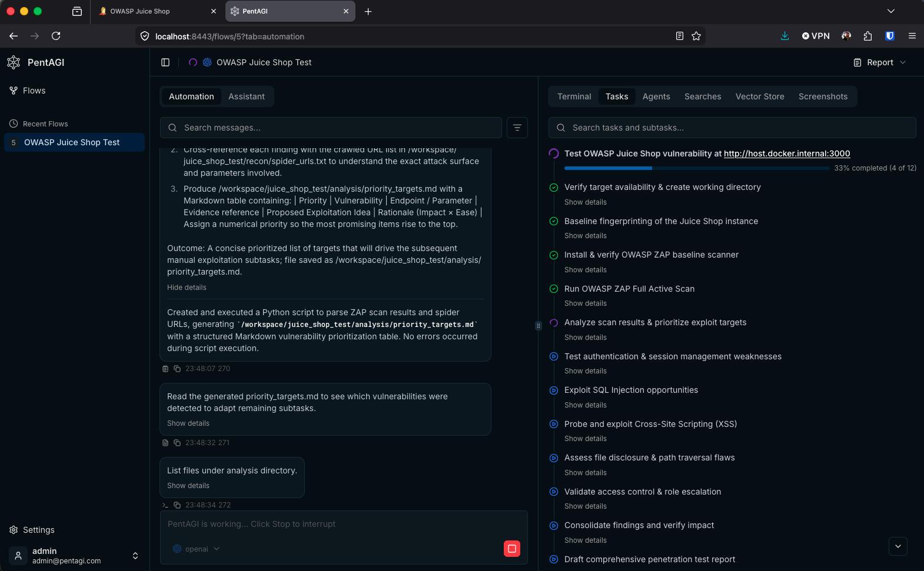Click the PentAGI logo icon in sidebar

(14, 62)
